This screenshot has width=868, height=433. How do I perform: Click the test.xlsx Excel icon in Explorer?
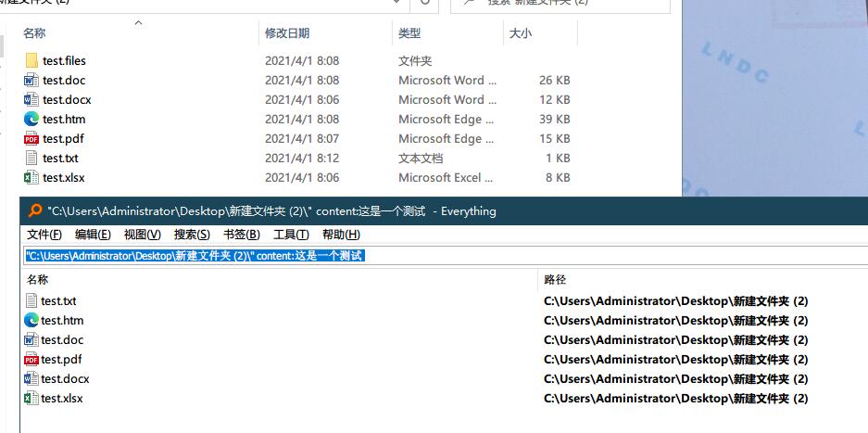tap(31, 178)
